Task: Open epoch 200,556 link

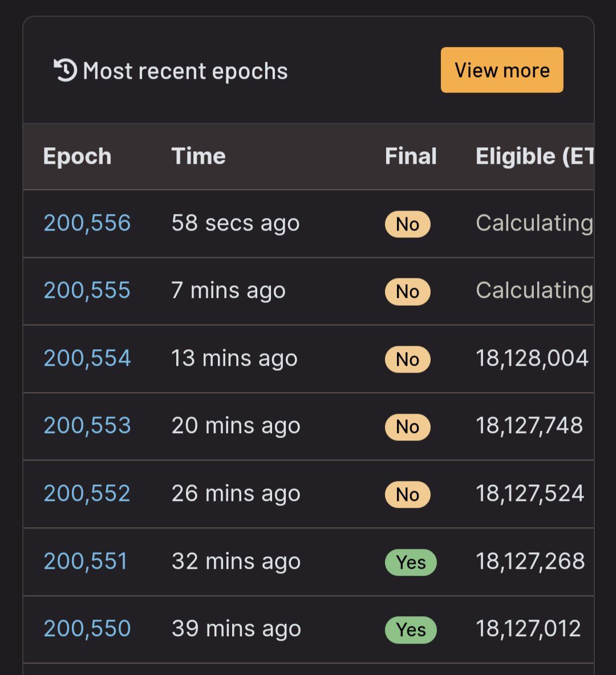Action: click(87, 223)
